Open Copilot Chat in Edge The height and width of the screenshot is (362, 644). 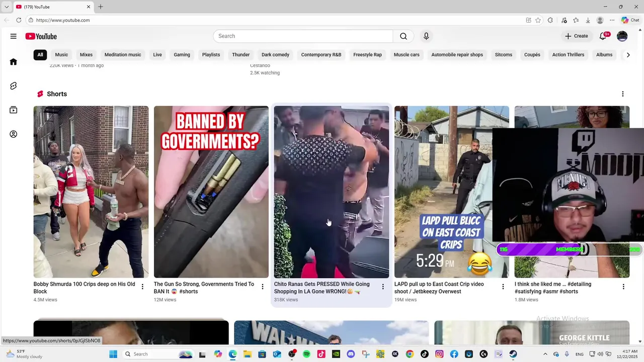630,20
